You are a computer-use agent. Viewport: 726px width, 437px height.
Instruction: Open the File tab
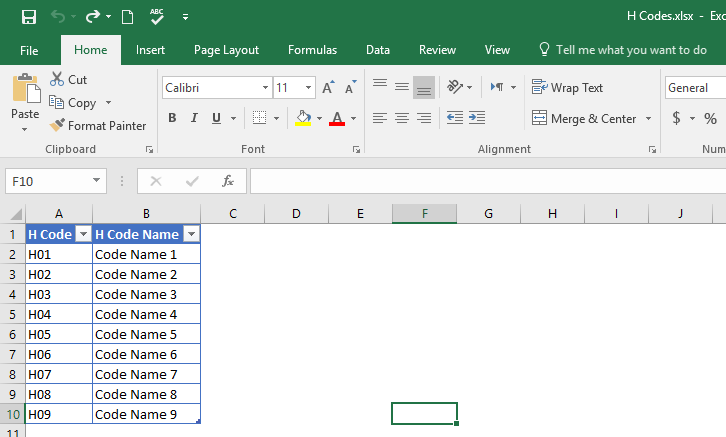29,50
